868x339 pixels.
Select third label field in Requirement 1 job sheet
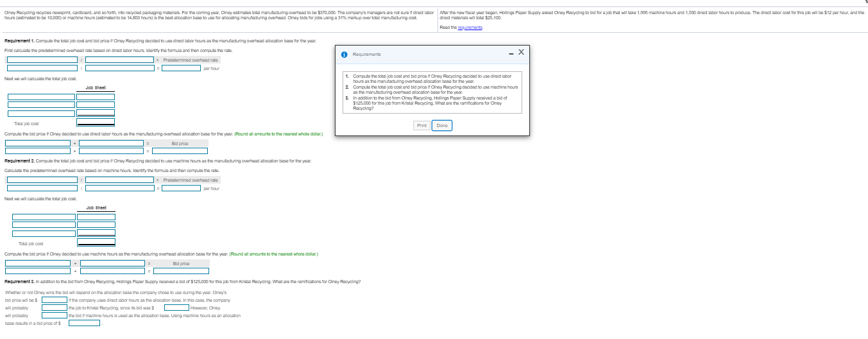click(x=41, y=114)
